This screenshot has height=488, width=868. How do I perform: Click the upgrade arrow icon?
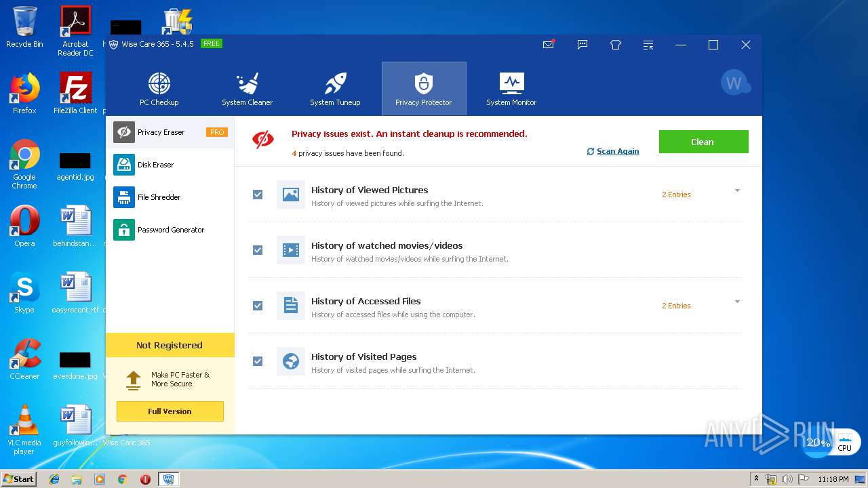coord(134,380)
